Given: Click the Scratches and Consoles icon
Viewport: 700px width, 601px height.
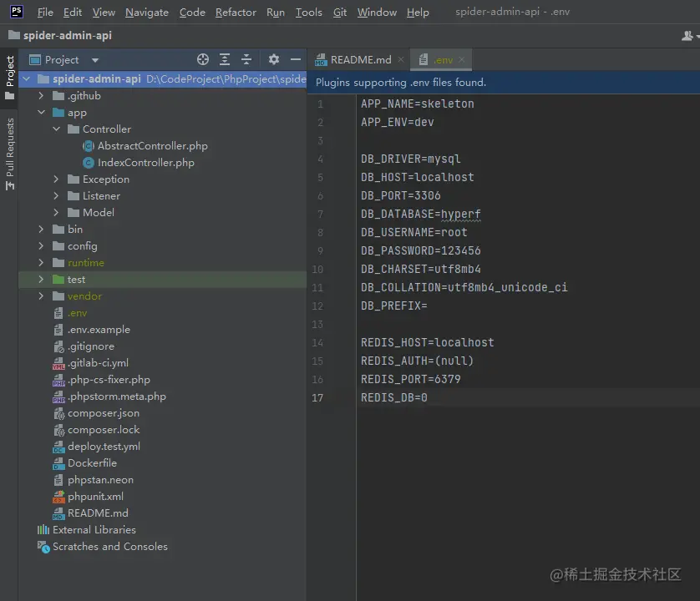Looking at the screenshot, I should [43, 547].
